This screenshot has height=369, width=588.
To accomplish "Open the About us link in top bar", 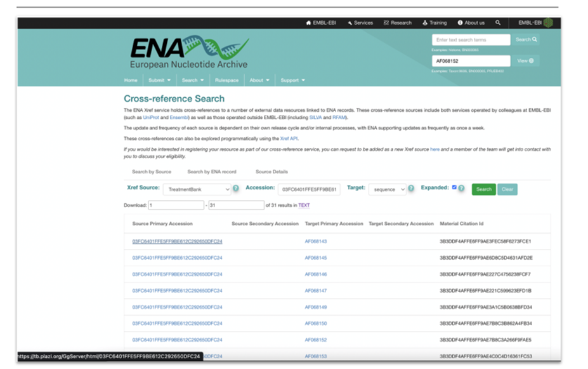I will tap(471, 23).
